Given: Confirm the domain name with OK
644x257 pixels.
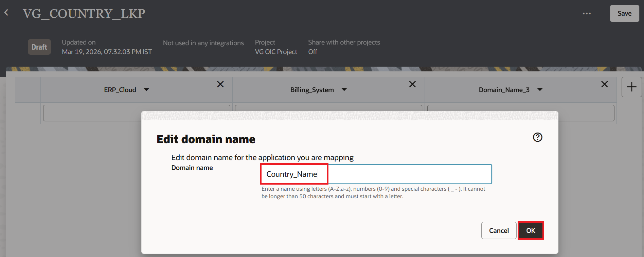Looking at the screenshot, I should point(531,230).
